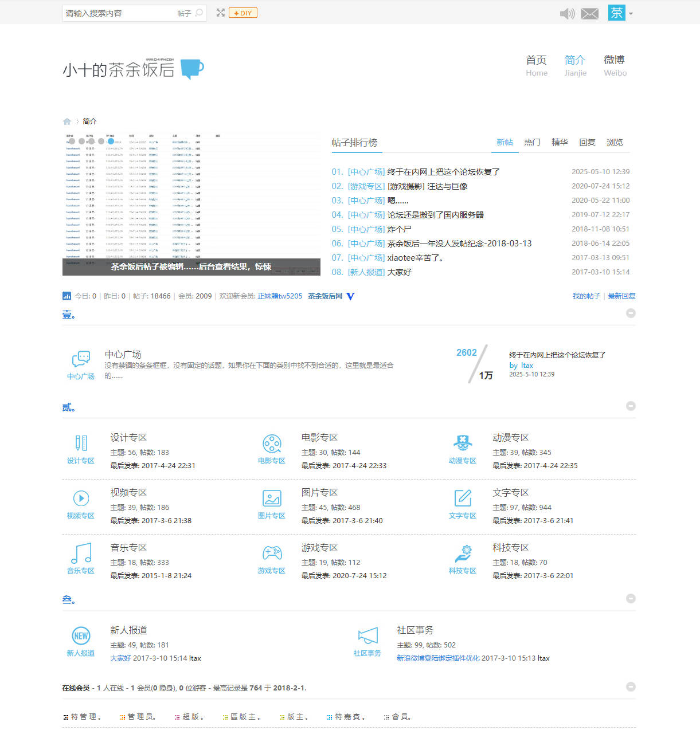Open 科技专区 gear hand icon

pyautogui.click(x=463, y=554)
